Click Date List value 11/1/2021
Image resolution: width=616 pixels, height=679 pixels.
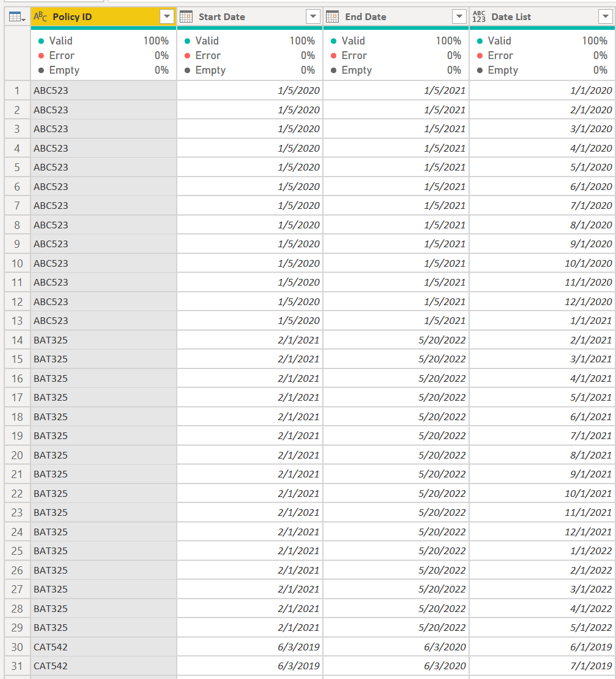pyautogui.click(x=542, y=513)
